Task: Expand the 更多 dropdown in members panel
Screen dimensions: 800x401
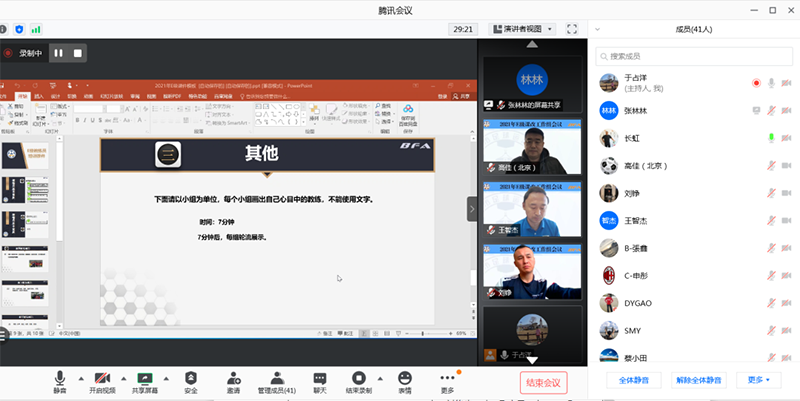Action: point(758,380)
